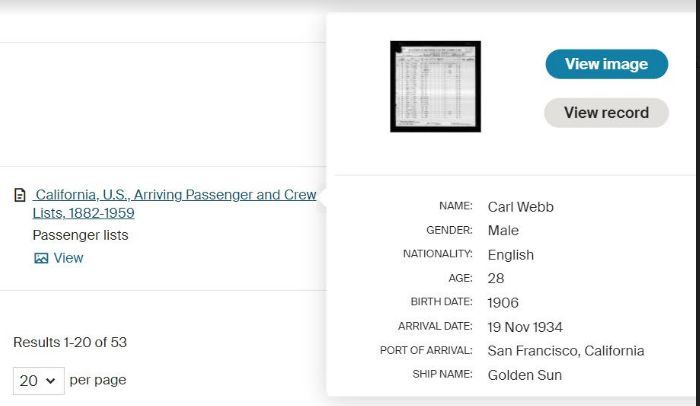Select the name value Carl Webb
Screen dimensions: 700x406
click(520, 207)
